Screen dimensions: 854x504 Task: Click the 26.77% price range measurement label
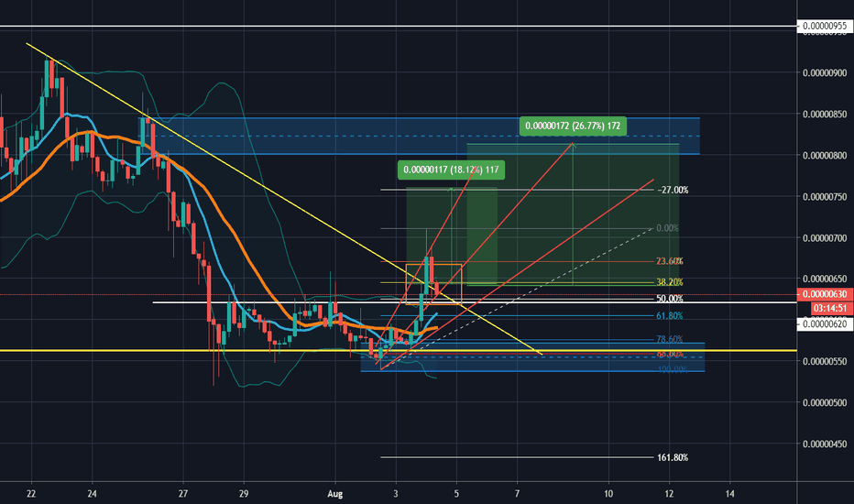[x=573, y=126]
